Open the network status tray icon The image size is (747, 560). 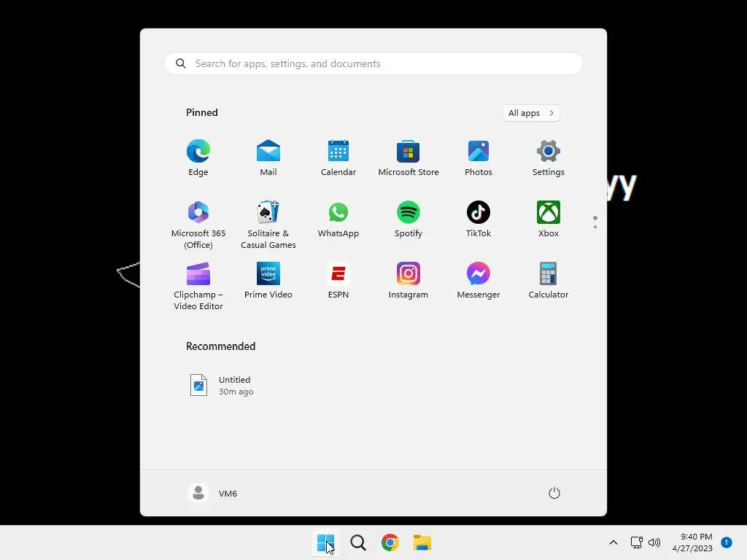tap(636, 542)
